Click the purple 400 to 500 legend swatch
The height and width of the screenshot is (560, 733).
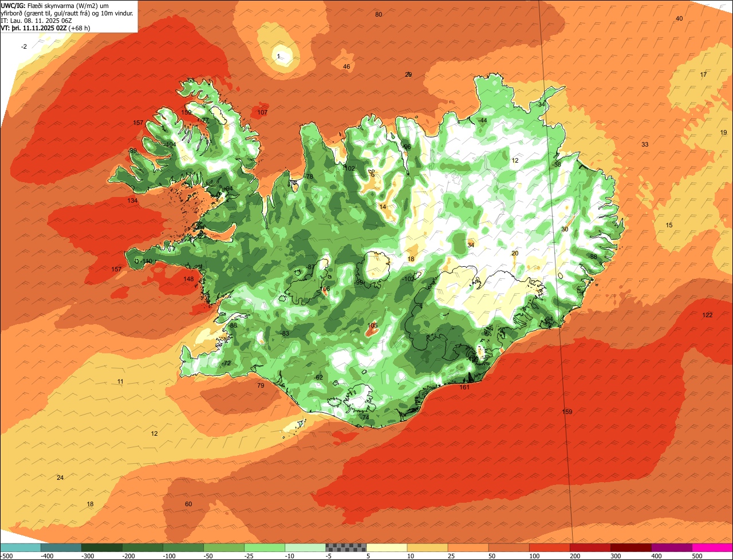pos(671,547)
